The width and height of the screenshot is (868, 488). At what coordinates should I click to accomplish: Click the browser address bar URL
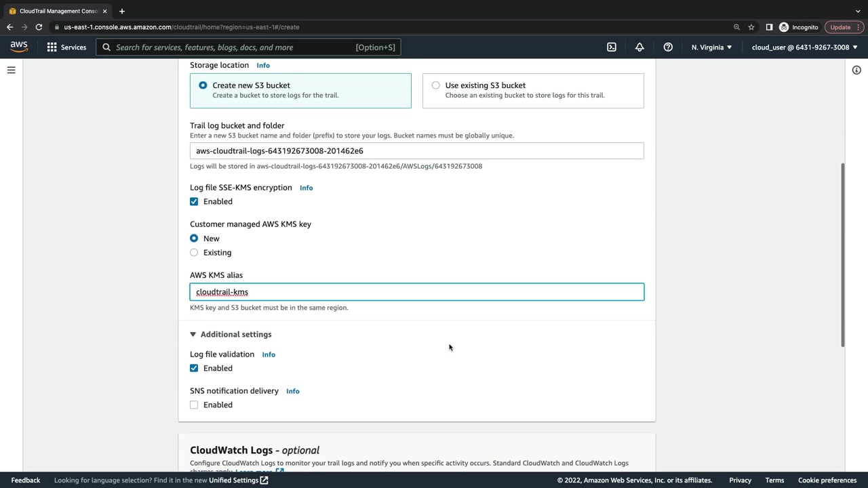182,27
